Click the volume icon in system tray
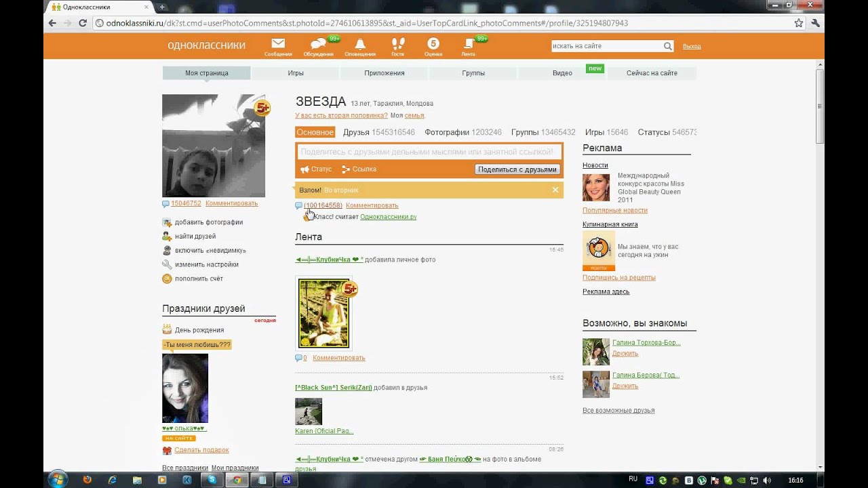The image size is (868, 488). (x=768, y=480)
